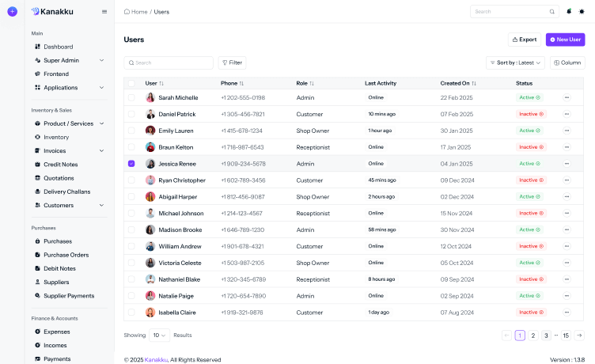Select Daniel Patrick's row checkbox
The height and width of the screenshot is (364, 595).
click(x=131, y=114)
